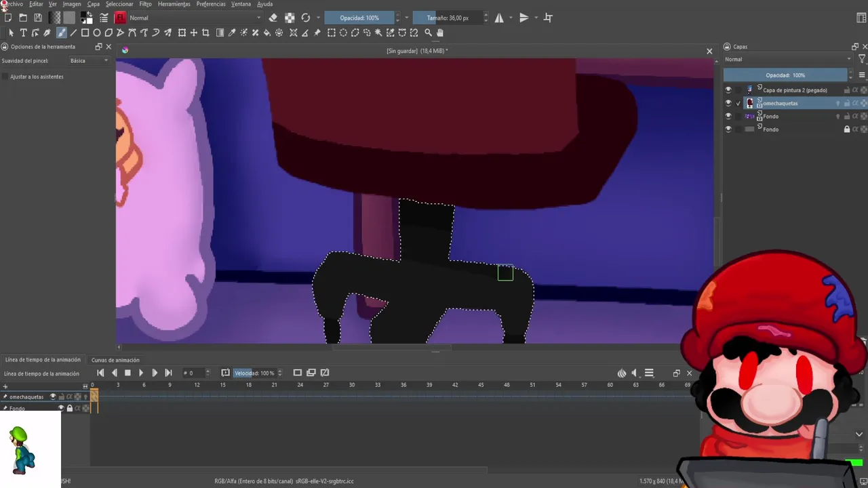Reload the original brush preset
Screen dimensions: 868x488
(x=306, y=18)
